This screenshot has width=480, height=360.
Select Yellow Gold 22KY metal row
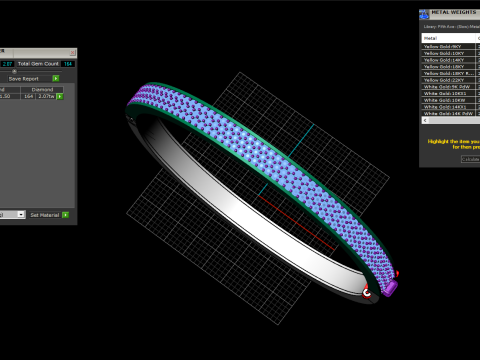pyautogui.click(x=448, y=80)
